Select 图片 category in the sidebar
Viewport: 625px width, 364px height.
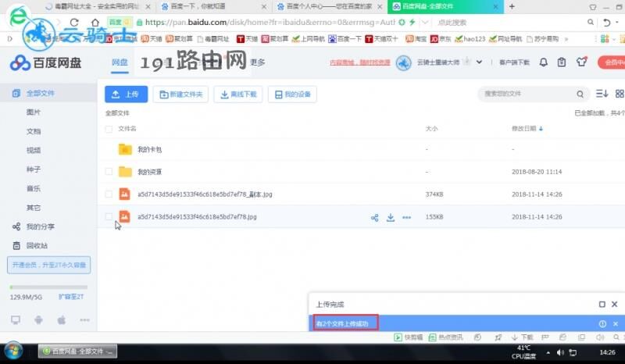click(34, 112)
